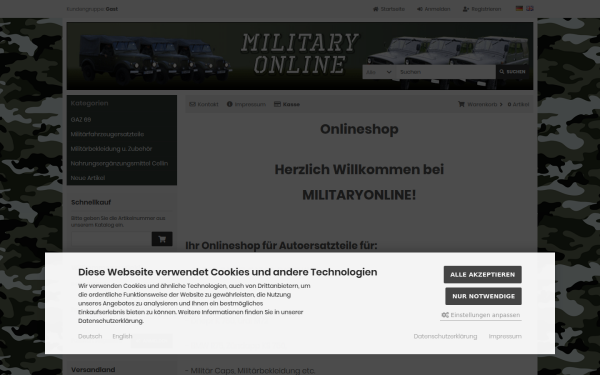Select Militärbekleidung u. Zubehör category
This screenshot has width=600, height=375.
pyautogui.click(x=111, y=149)
